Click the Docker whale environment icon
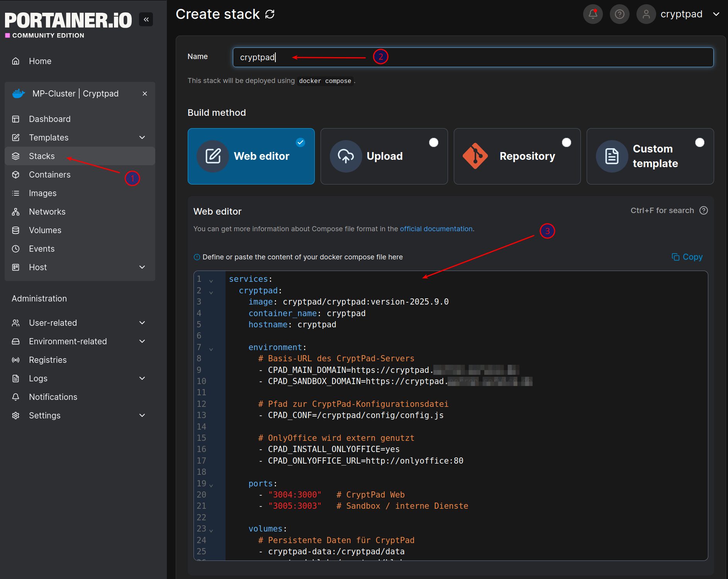The image size is (728, 579). pyautogui.click(x=18, y=93)
